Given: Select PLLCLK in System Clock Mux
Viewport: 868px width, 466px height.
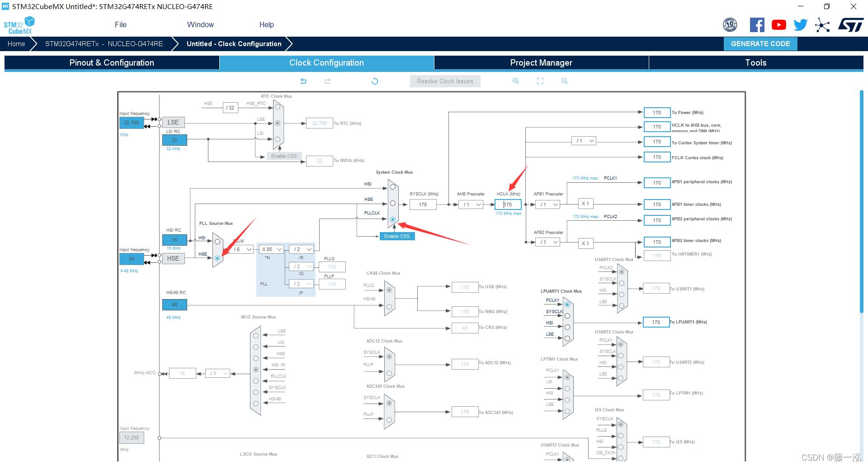Looking at the screenshot, I should coord(393,219).
